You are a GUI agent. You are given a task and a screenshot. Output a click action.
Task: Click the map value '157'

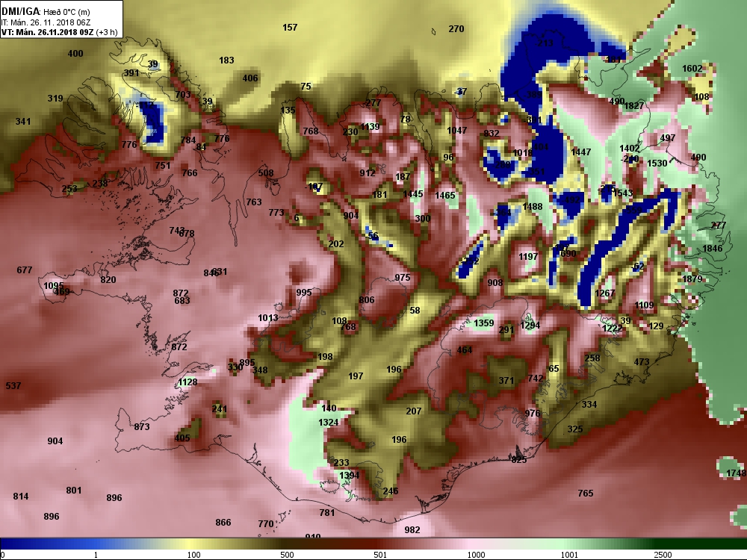pyautogui.click(x=290, y=28)
